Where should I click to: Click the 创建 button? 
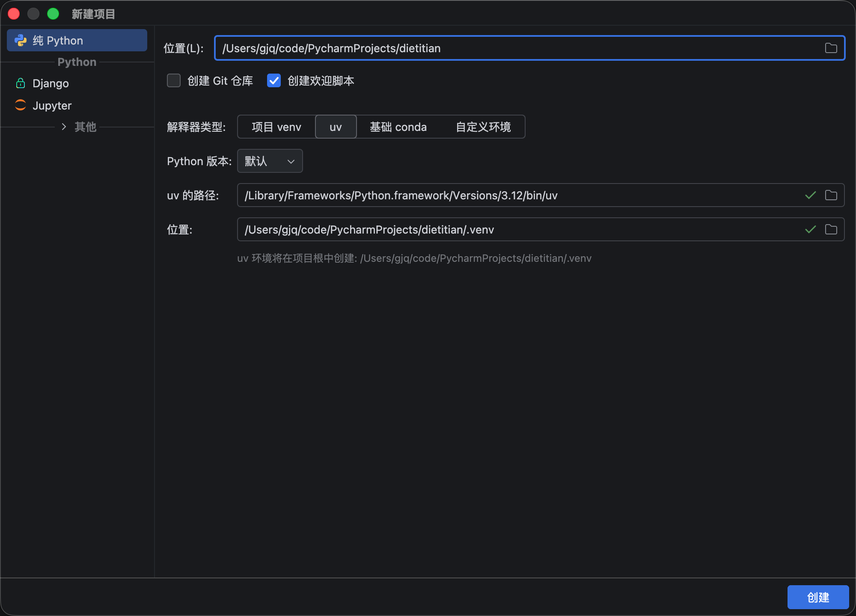[x=818, y=597]
